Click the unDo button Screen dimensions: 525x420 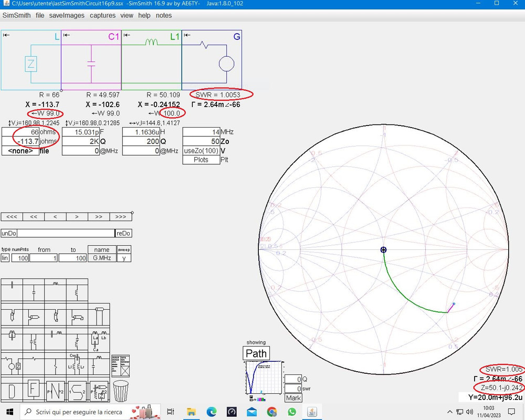point(9,233)
